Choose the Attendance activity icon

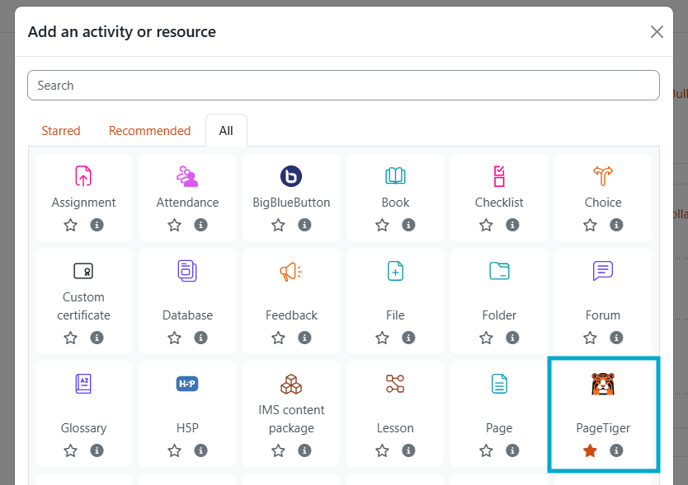coord(187,177)
